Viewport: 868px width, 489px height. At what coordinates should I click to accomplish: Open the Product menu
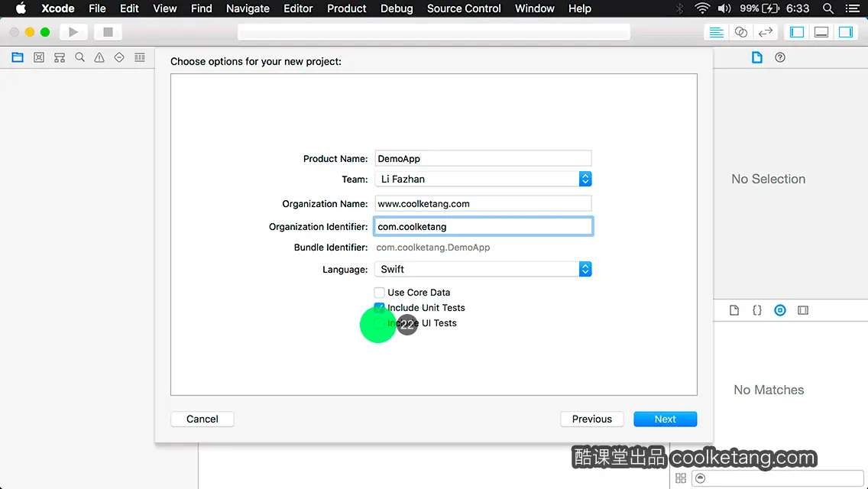pyautogui.click(x=347, y=8)
